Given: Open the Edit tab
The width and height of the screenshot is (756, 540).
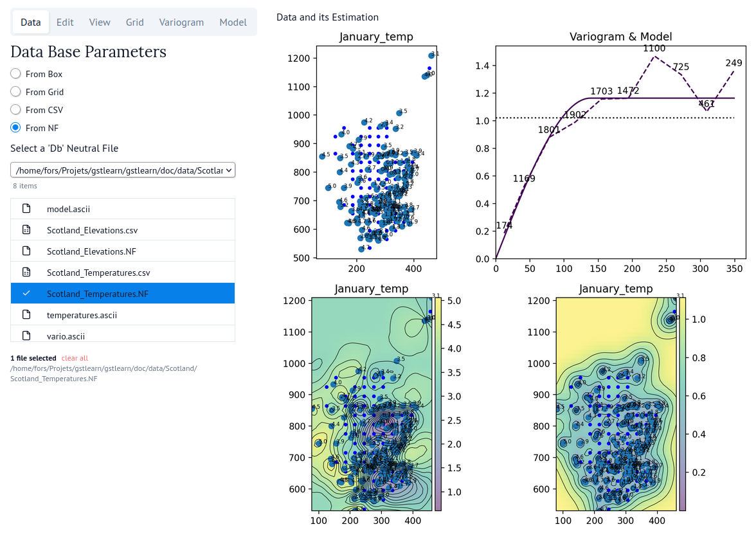Looking at the screenshot, I should point(65,22).
